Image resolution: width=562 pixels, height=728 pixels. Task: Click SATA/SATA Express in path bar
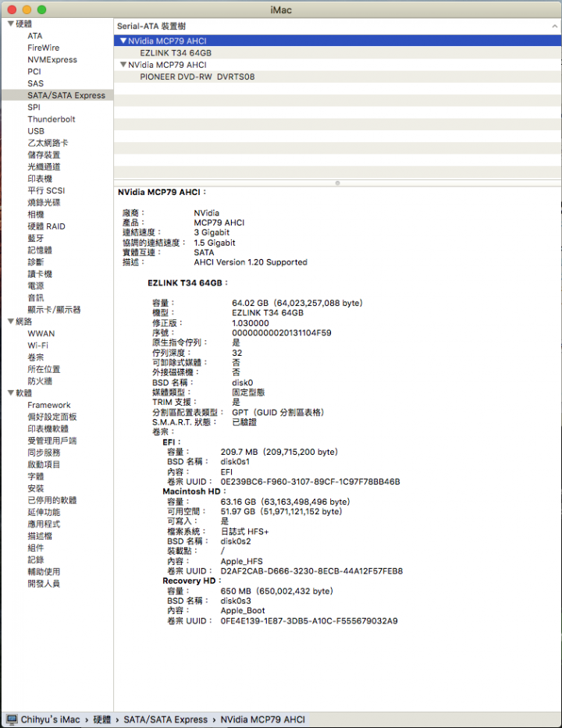click(x=165, y=719)
